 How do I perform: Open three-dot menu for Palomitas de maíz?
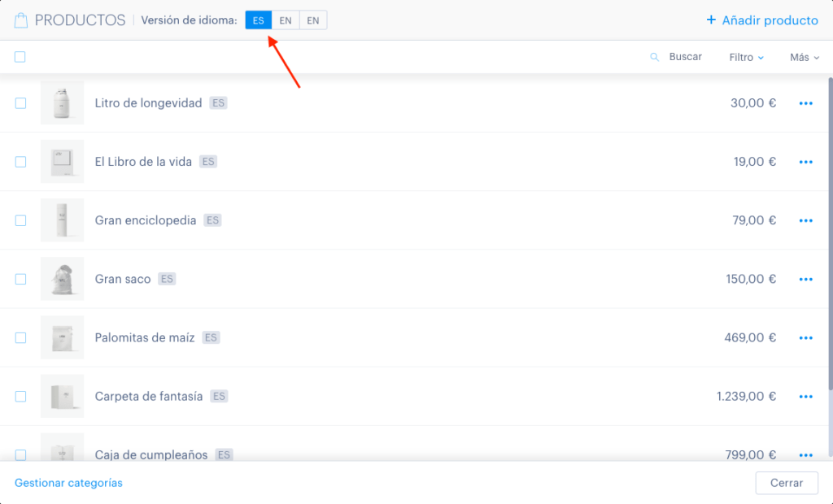pos(805,338)
